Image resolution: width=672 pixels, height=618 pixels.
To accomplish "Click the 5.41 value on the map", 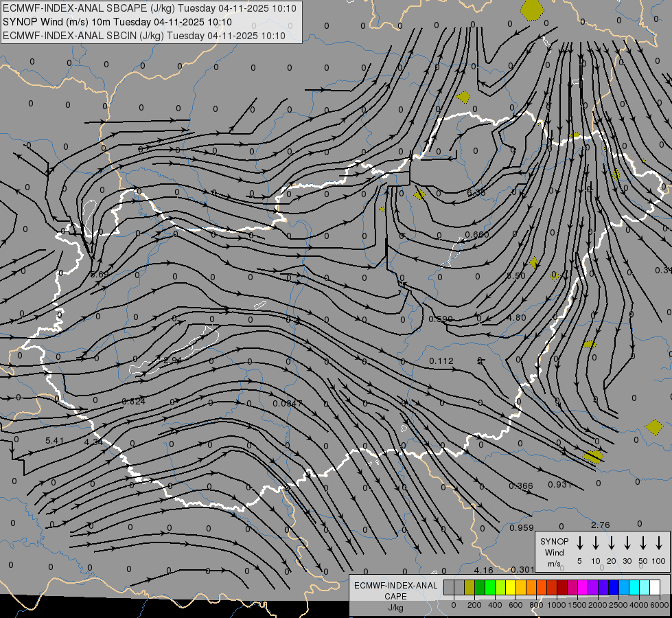I will coord(55,440).
